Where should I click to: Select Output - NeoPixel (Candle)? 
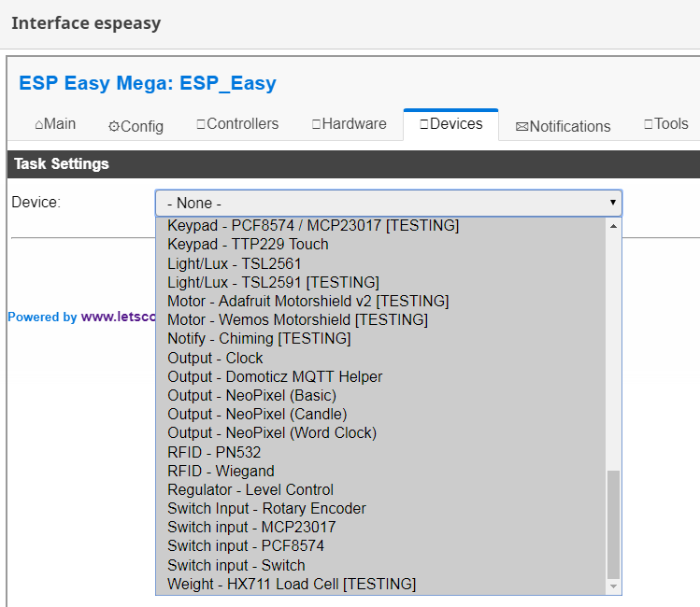click(381, 414)
